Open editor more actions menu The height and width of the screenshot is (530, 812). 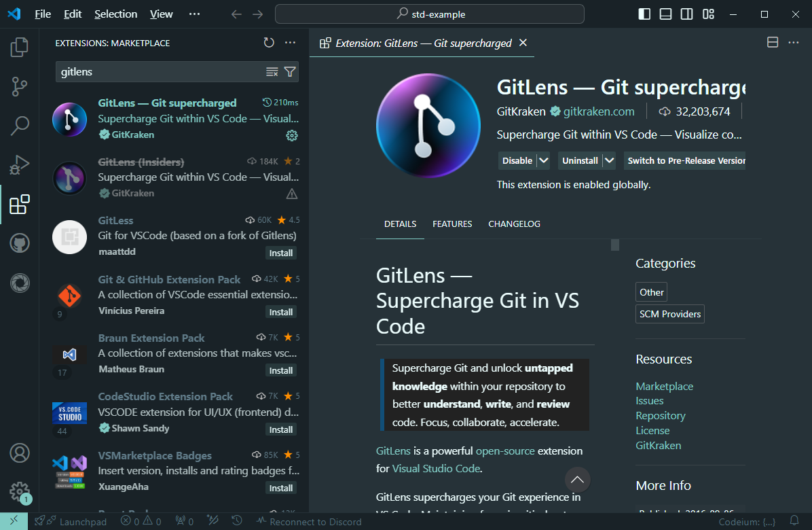pyautogui.click(x=794, y=43)
